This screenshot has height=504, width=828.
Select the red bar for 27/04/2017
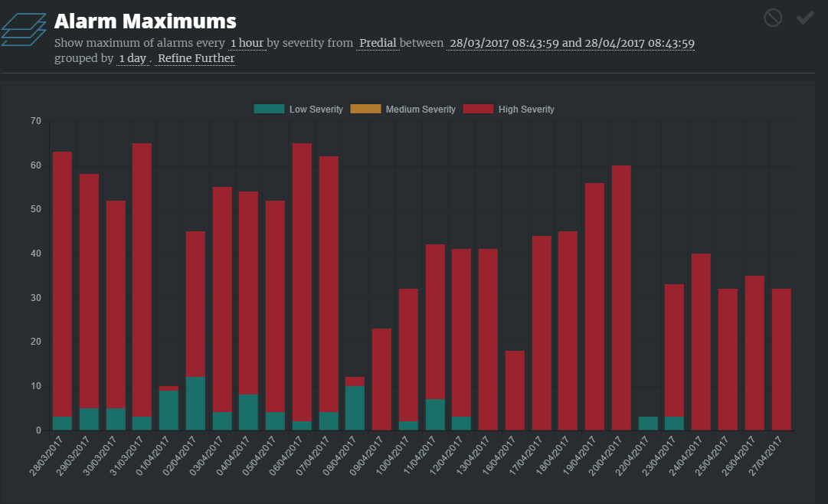pyautogui.click(x=781, y=358)
